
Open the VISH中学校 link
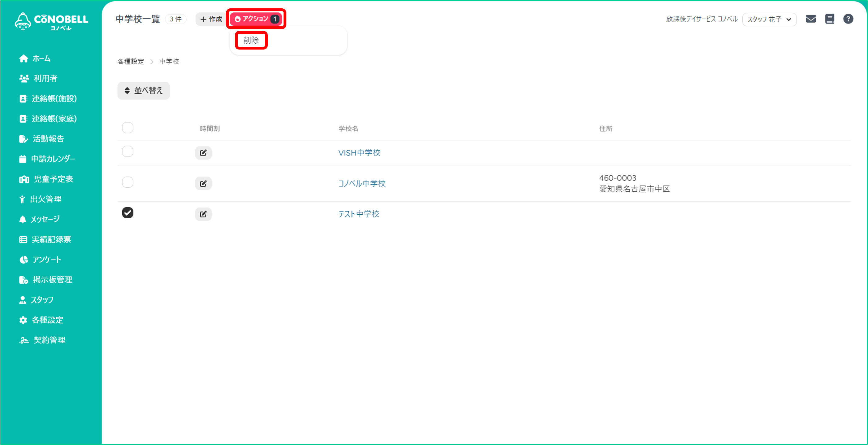tap(359, 153)
